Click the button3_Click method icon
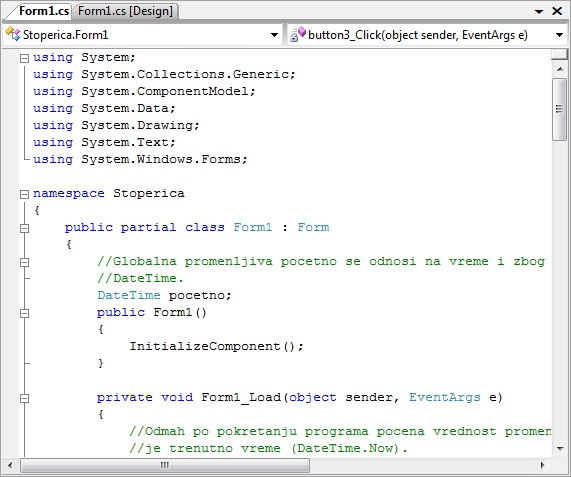The width and height of the screenshot is (571, 477). point(298,34)
